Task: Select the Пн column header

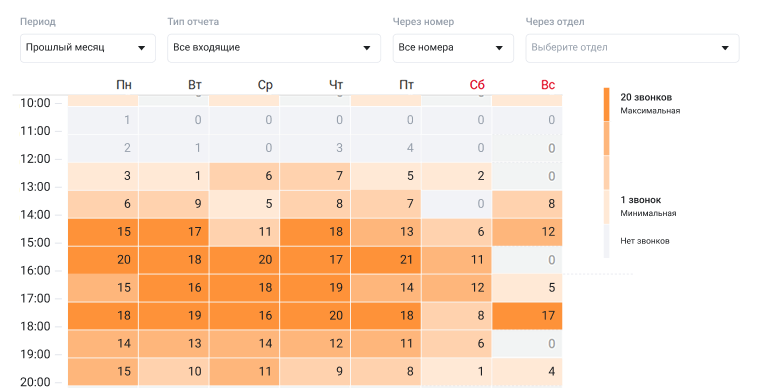Action: (124, 85)
